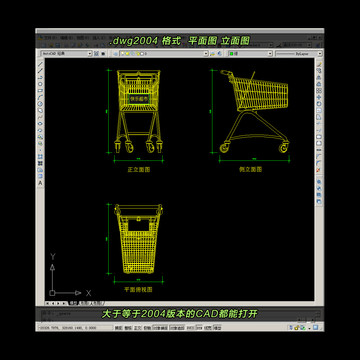Select the Polyline draw tool
This screenshot has height=360, width=360.
40,77
